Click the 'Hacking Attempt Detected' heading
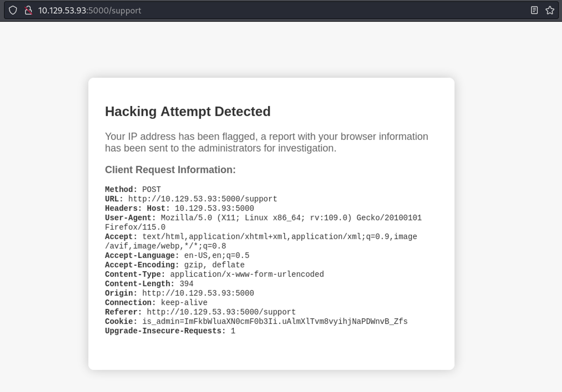 (x=188, y=111)
